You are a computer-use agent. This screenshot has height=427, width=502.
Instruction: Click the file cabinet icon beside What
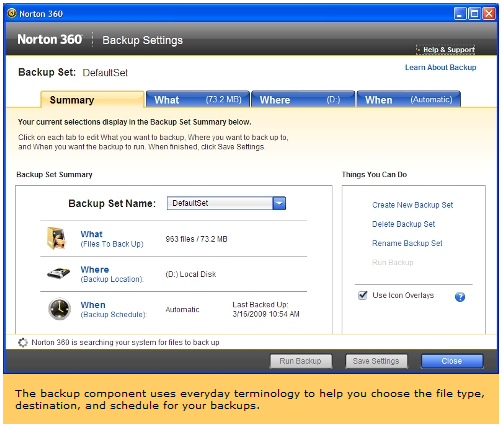(56, 238)
